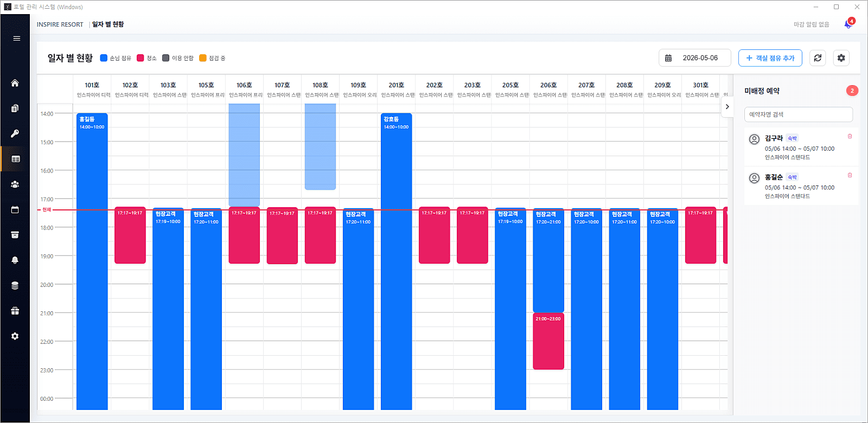Select room 102 cleaning block 17:17~19:17

click(x=130, y=235)
